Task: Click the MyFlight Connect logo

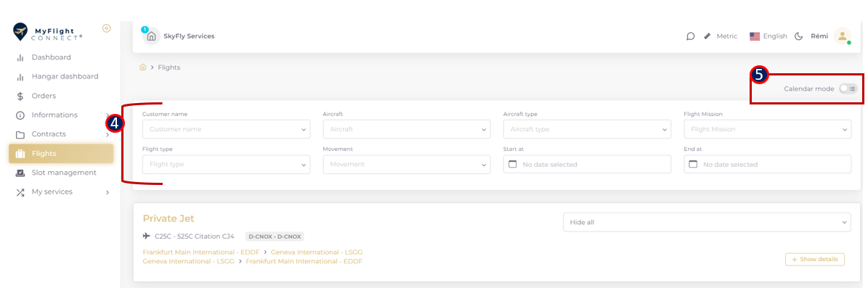Action: [x=48, y=33]
